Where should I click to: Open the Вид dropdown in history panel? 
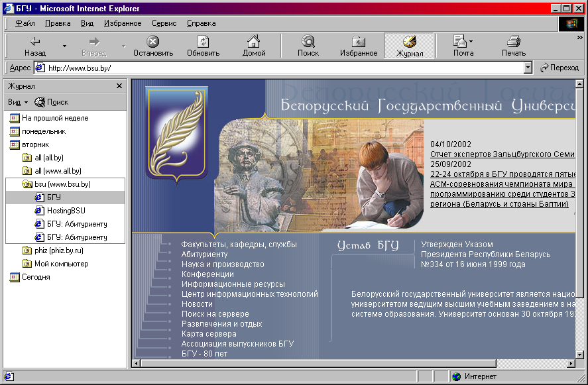click(18, 102)
